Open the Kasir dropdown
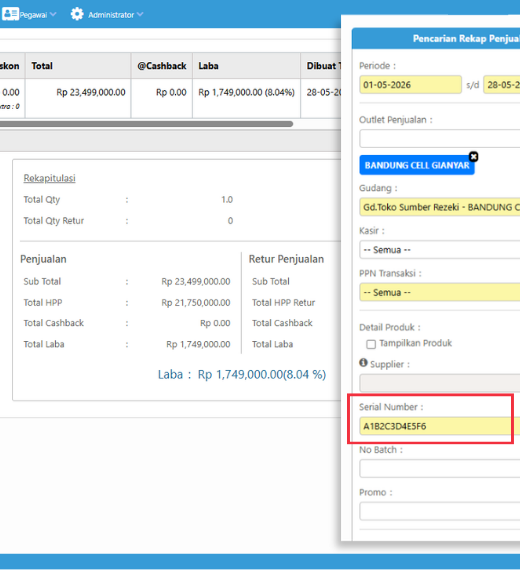Screen dimensions: 520x570 (x=440, y=250)
